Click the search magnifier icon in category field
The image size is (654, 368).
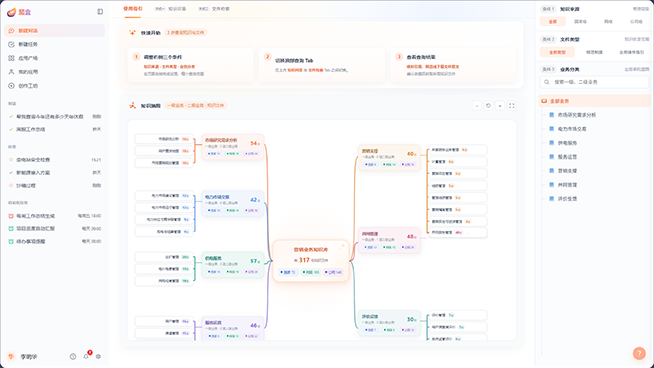click(546, 82)
